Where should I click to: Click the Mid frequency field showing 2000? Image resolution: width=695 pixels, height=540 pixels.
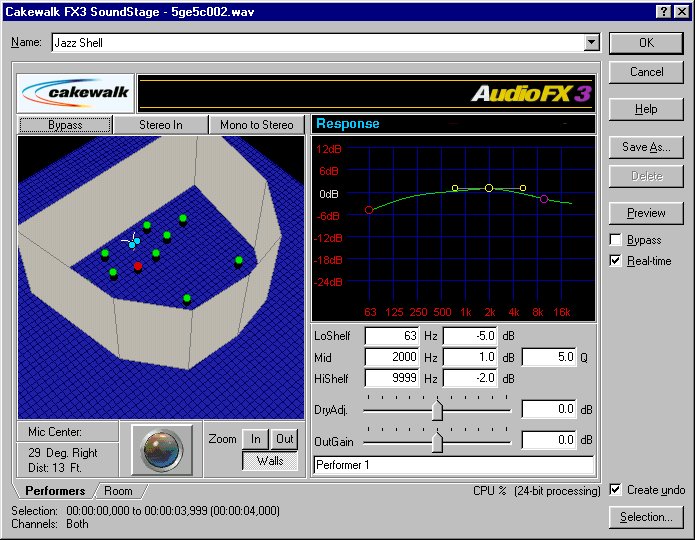point(392,357)
